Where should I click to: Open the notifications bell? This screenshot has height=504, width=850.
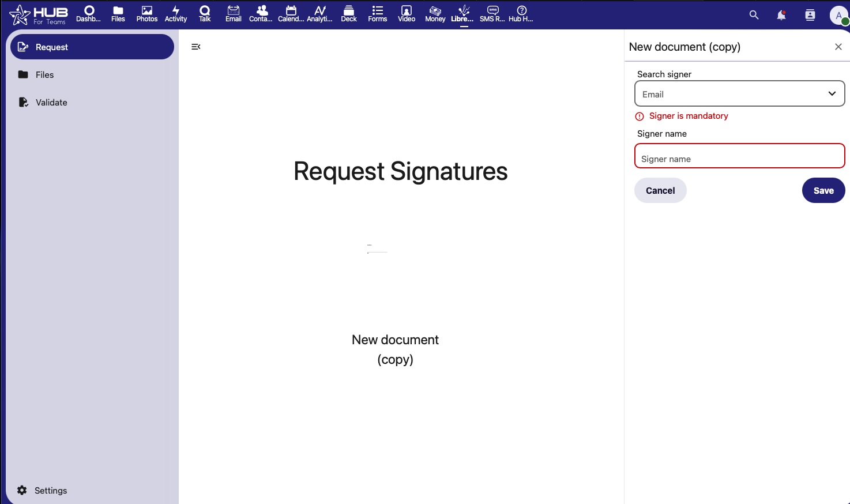pyautogui.click(x=781, y=15)
